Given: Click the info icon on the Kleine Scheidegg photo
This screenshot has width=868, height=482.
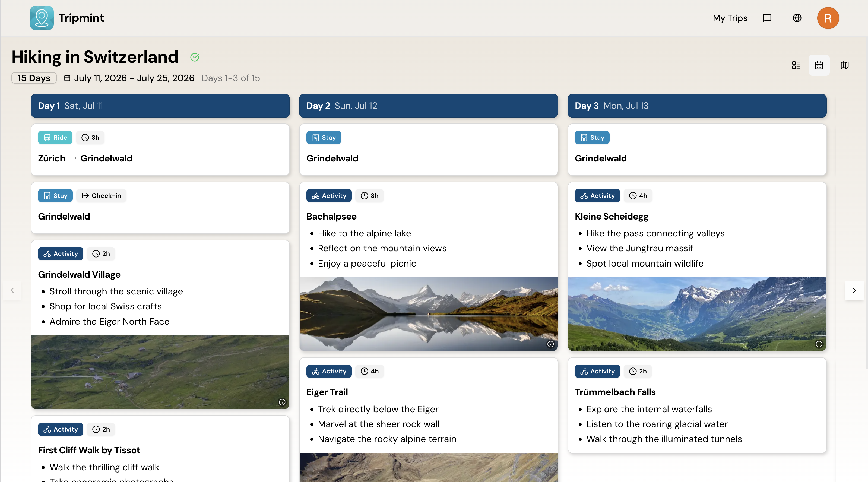Looking at the screenshot, I should (819, 344).
